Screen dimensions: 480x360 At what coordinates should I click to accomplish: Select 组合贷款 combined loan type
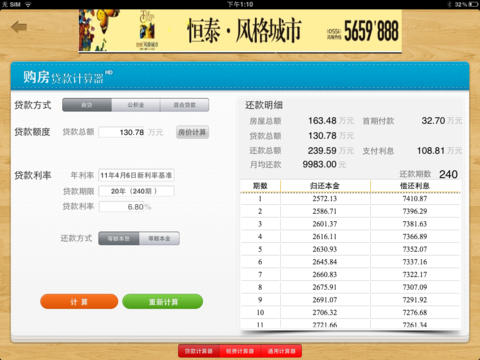pyautogui.click(x=185, y=105)
